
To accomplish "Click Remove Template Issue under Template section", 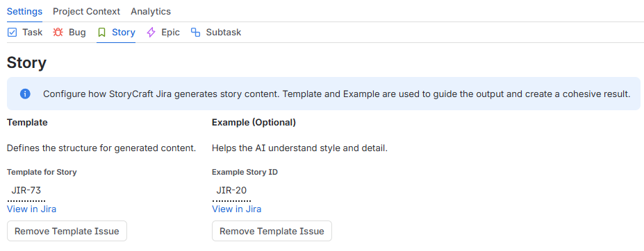I will click(x=67, y=231).
